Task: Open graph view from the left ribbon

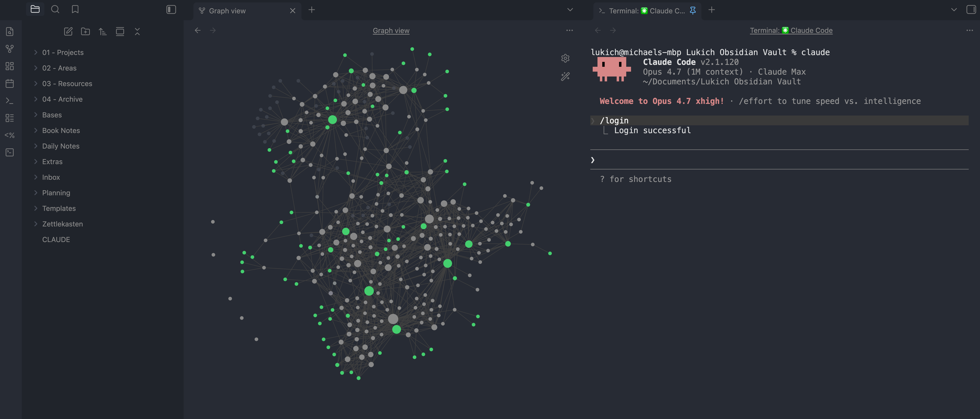Action: [x=10, y=49]
